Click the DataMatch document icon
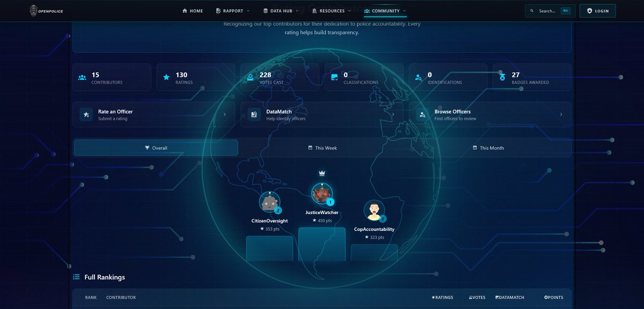 click(254, 114)
